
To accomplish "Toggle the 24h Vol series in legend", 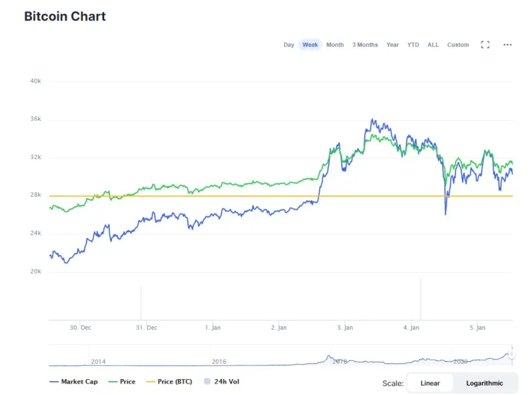I will (x=222, y=382).
